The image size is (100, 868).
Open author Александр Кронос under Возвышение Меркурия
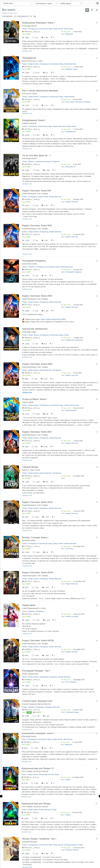[x=30, y=26]
